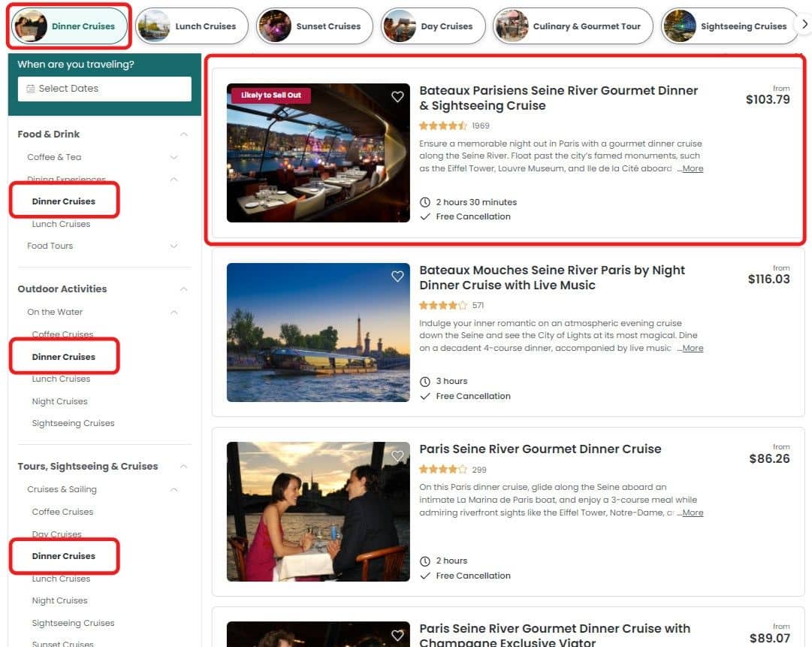812x647 pixels.
Task: Click the Sightseeing Cruises chip thumbnail image
Action: 680,26
